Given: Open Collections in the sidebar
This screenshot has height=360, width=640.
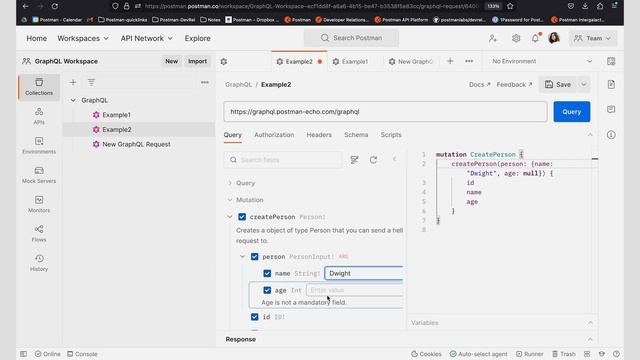Looking at the screenshot, I should (x=39, y=87).
